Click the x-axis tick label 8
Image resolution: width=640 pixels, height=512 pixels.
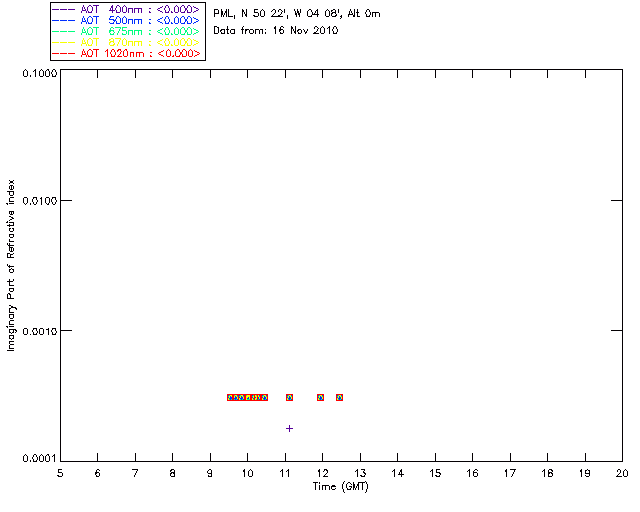[x=173, y=473]
